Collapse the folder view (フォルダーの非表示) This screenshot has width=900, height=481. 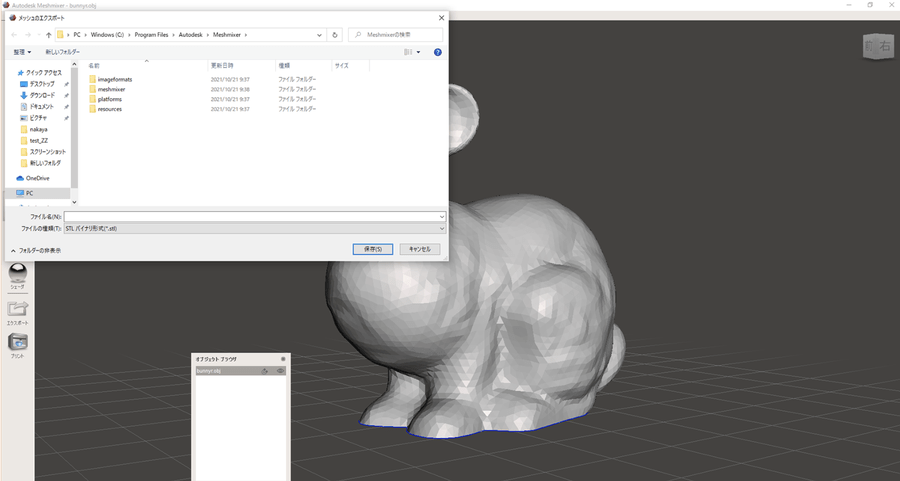tap(36, 250)
